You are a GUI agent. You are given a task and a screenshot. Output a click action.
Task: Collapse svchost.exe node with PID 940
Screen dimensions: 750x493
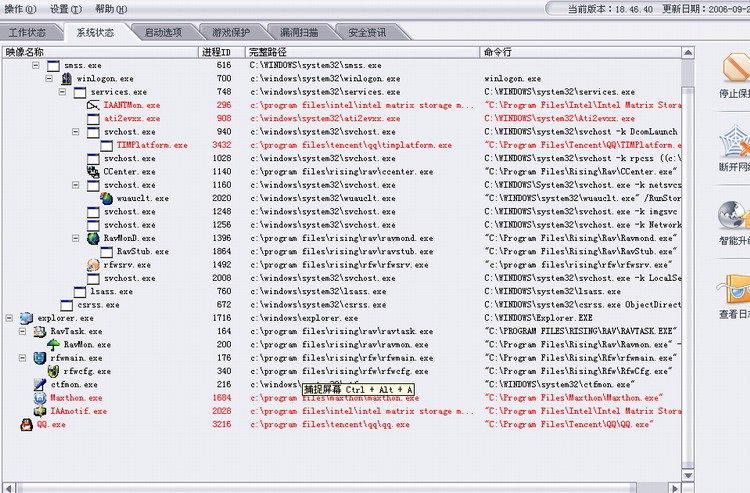point(76,131)
